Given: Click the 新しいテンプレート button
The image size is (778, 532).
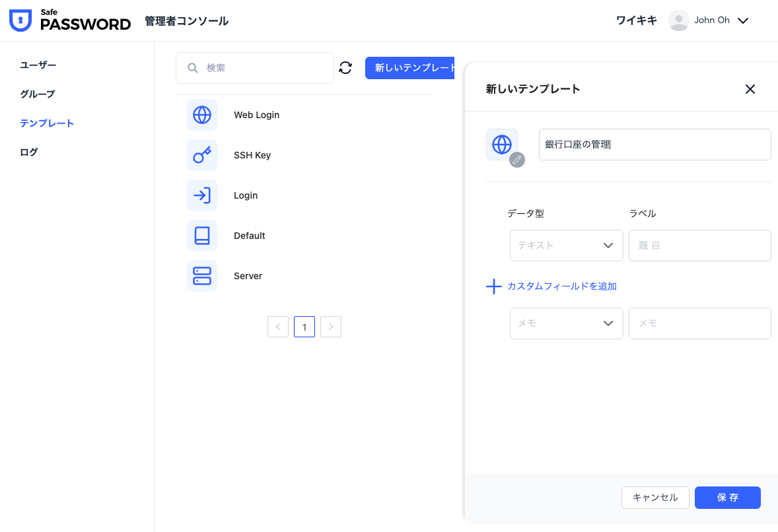Looking at the screenshot, I should tap(411, 68).
